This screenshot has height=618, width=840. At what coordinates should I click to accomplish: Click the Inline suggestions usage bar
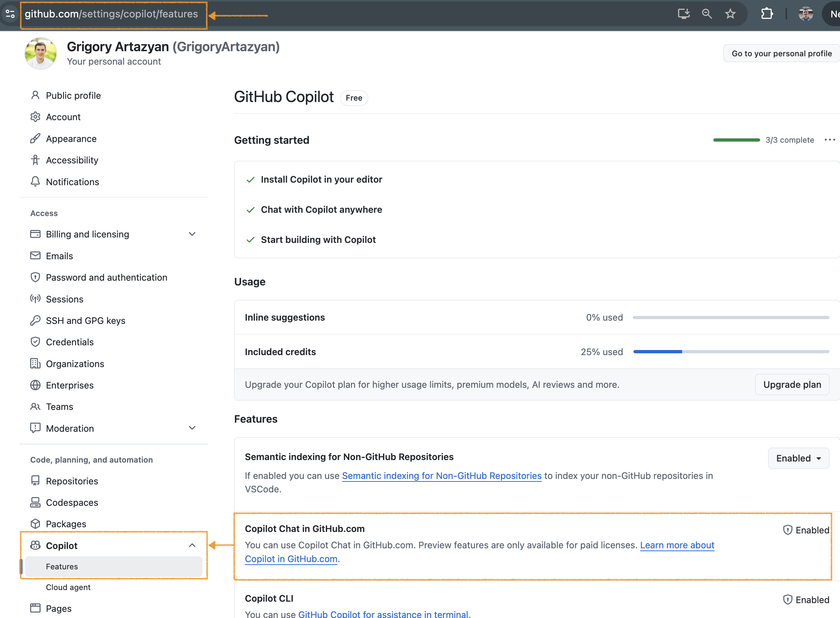(731, 318)
